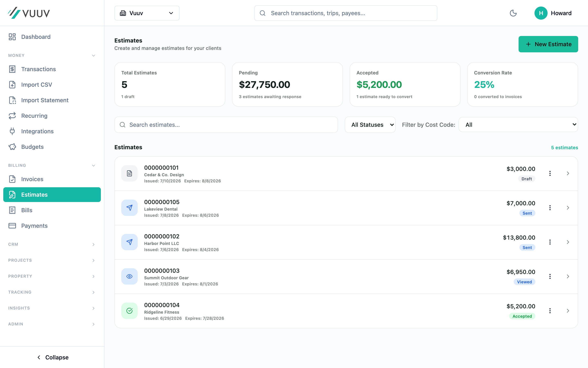The width and height of the screenshot is (588, 368).
Task: Click the Payments card icon
Action: (12, 226)
